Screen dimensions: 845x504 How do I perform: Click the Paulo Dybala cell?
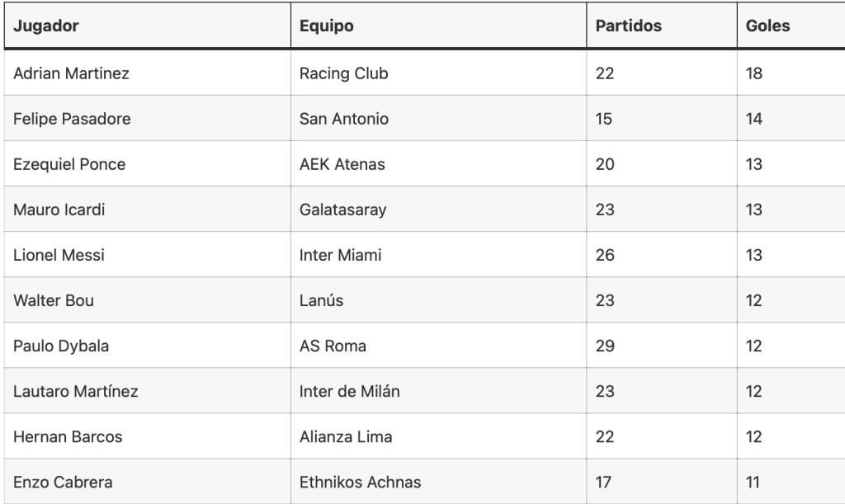147,346
